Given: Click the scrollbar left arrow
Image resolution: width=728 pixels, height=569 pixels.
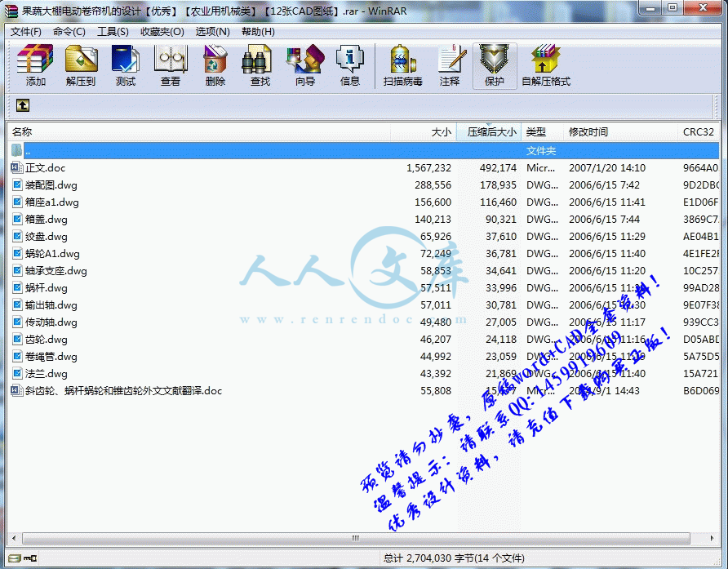Looking at the screenshot, I should pos(14,538).
